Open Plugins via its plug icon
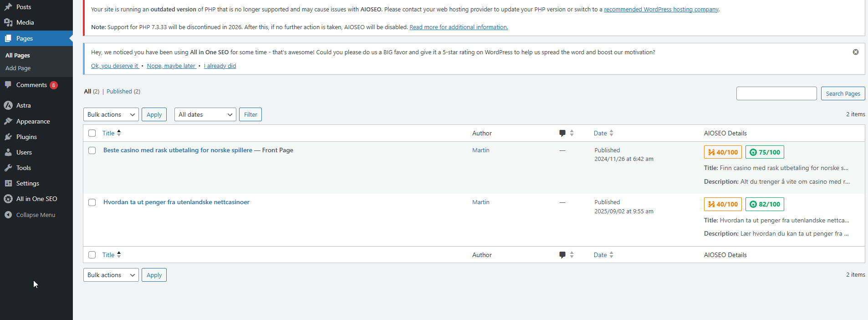 [x=8, y=137]
